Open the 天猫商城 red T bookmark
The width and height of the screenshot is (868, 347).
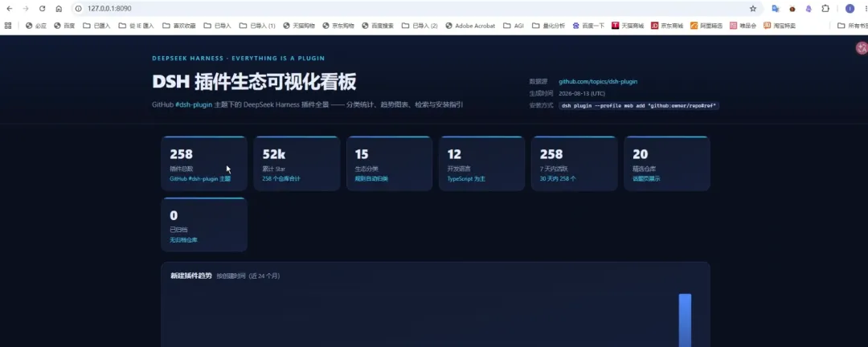(628, 26)
